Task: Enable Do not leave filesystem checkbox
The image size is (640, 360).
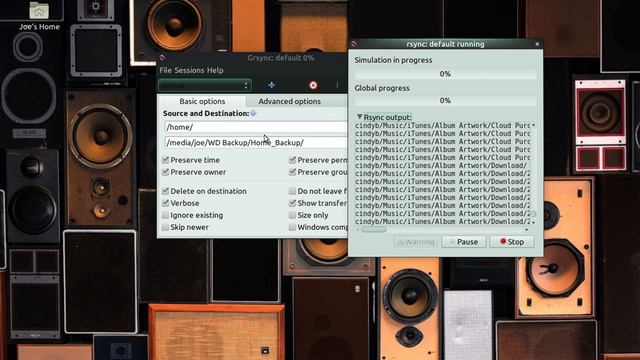Action: tap(292, 191)
